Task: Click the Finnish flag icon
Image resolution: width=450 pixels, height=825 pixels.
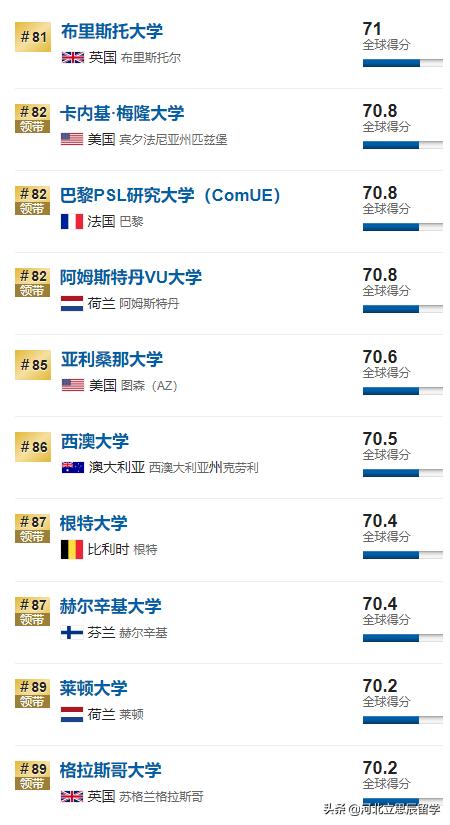Action: (x=72, y=632)
